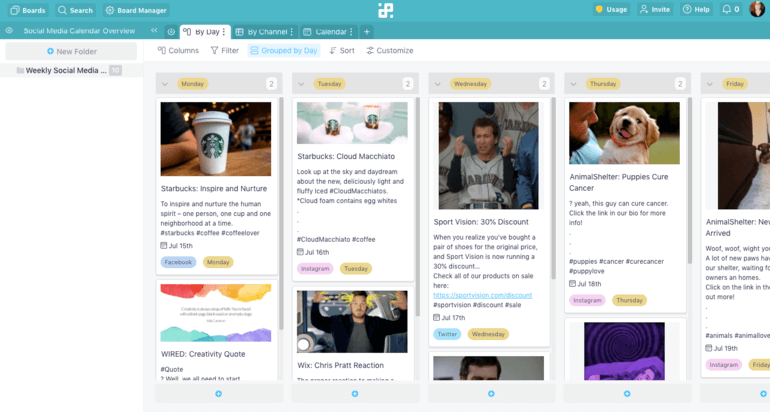Screen dimensions: 770x412
Task: Open the Usage shield indicator
Action: pos(611,9)
